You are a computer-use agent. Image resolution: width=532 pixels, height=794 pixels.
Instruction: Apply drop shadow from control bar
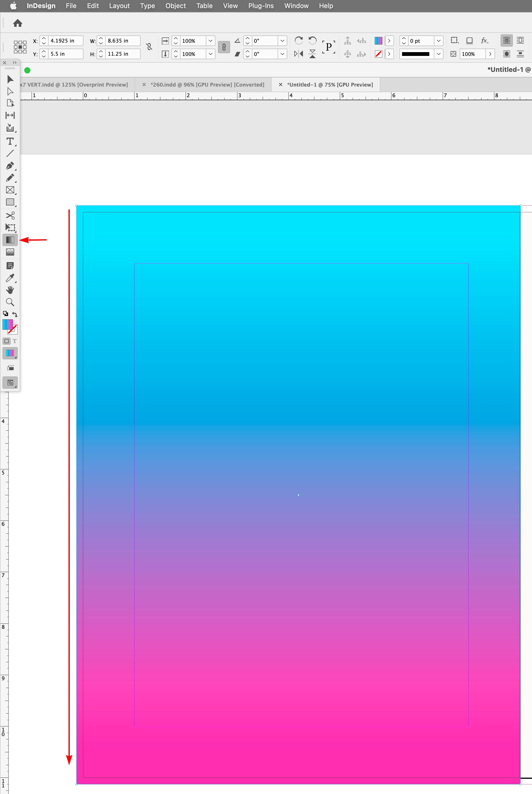click(x=470, y=41)
